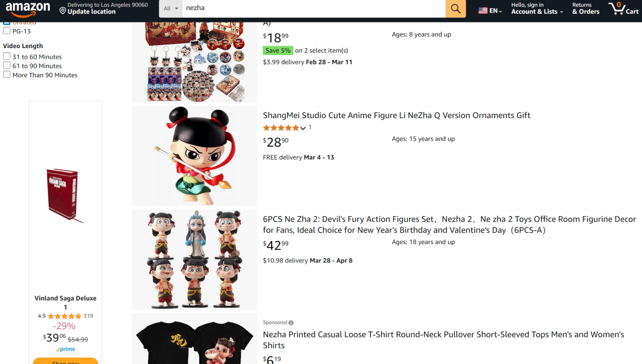Open the shopping cart
The width and height of the screenshot is (642, 364).
[623, 8]
